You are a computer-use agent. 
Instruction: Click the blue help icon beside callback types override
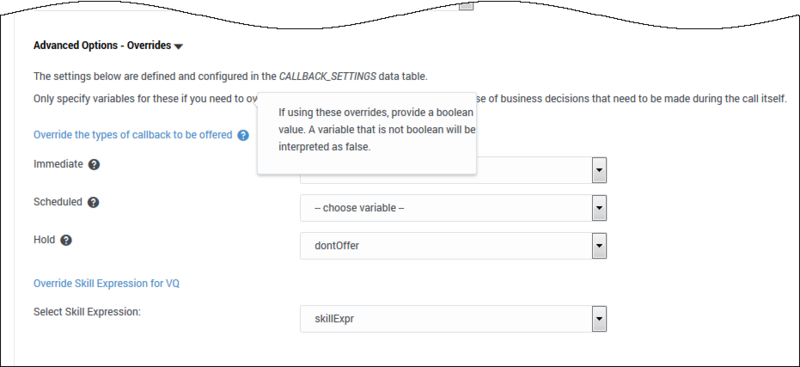tap(243, 135)
